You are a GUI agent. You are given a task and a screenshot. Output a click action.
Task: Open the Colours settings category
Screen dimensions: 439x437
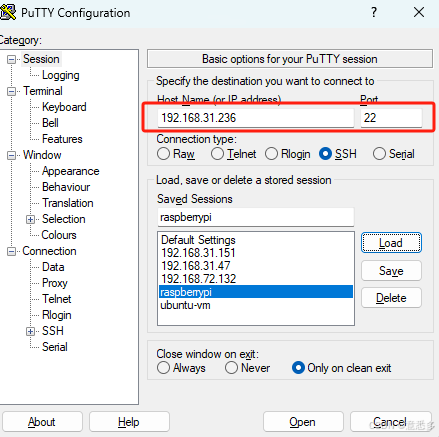[59, 235]
